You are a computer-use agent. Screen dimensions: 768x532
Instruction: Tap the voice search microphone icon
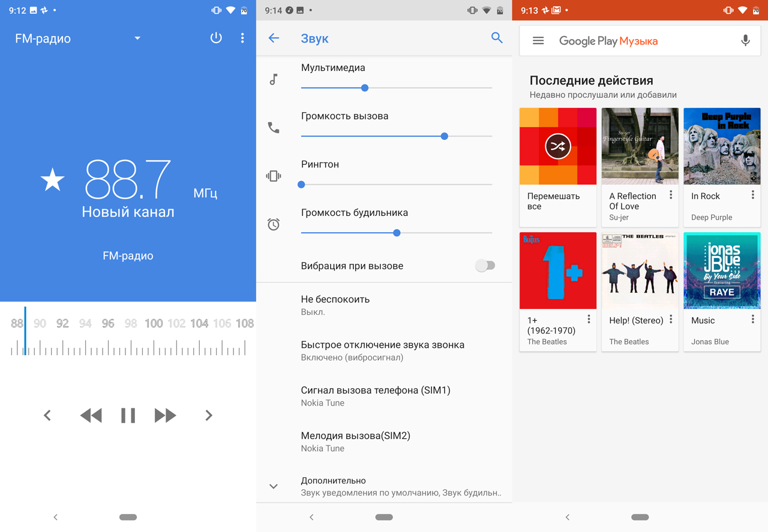pos(745,41)
